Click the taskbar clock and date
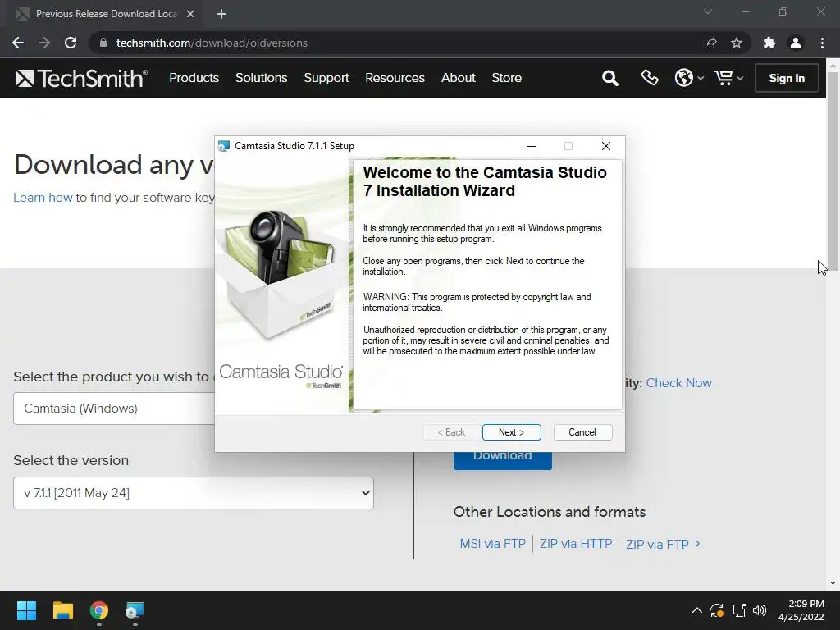Screen dimensions: 840x630 [801, 610]
